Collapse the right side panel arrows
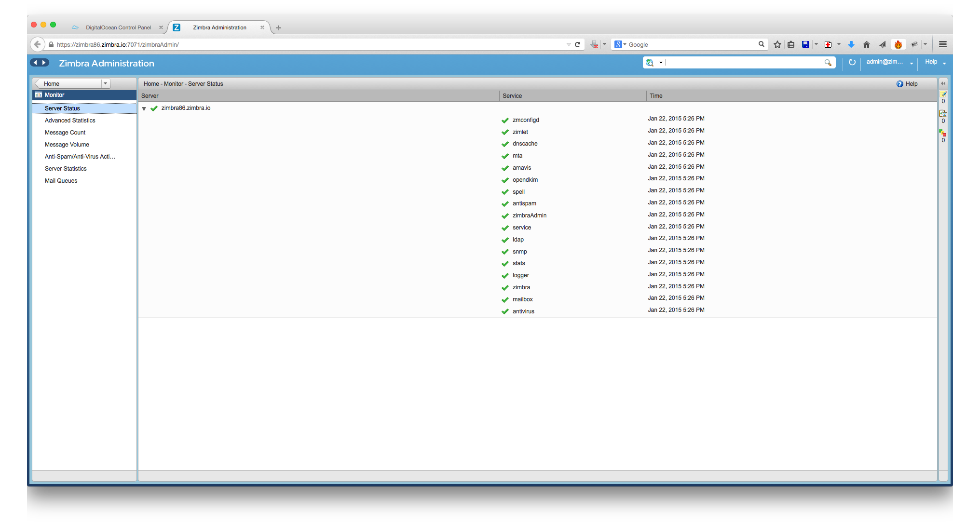 pyautogui.click(x=943, y=83)
